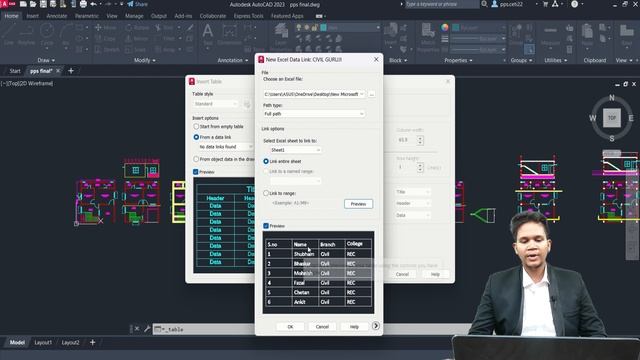Open the Excel file path dropdown
This screenshot has width=640, height=360.
[x=362, y=94]
